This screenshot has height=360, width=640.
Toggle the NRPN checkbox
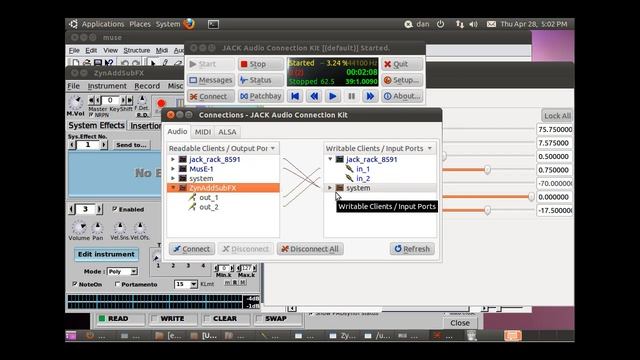click(x=91, y=115)
